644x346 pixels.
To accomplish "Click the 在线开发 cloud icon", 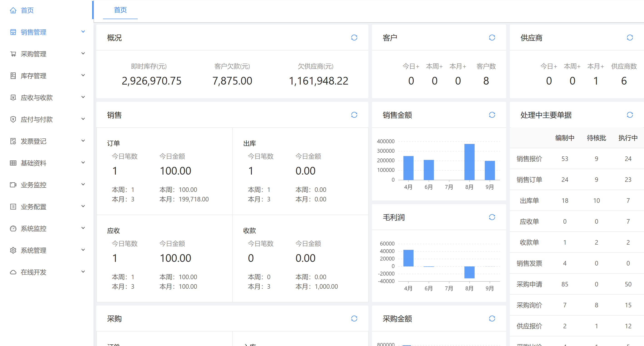I will click(13, 272).
